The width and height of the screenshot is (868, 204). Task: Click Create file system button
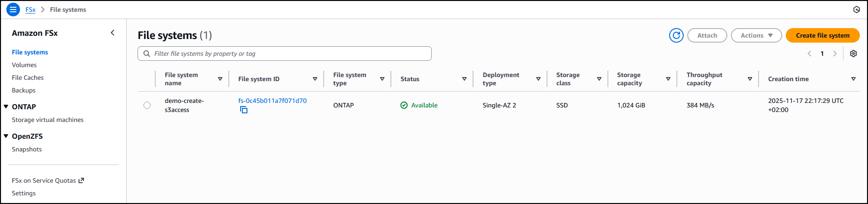[x=822, y=35]
